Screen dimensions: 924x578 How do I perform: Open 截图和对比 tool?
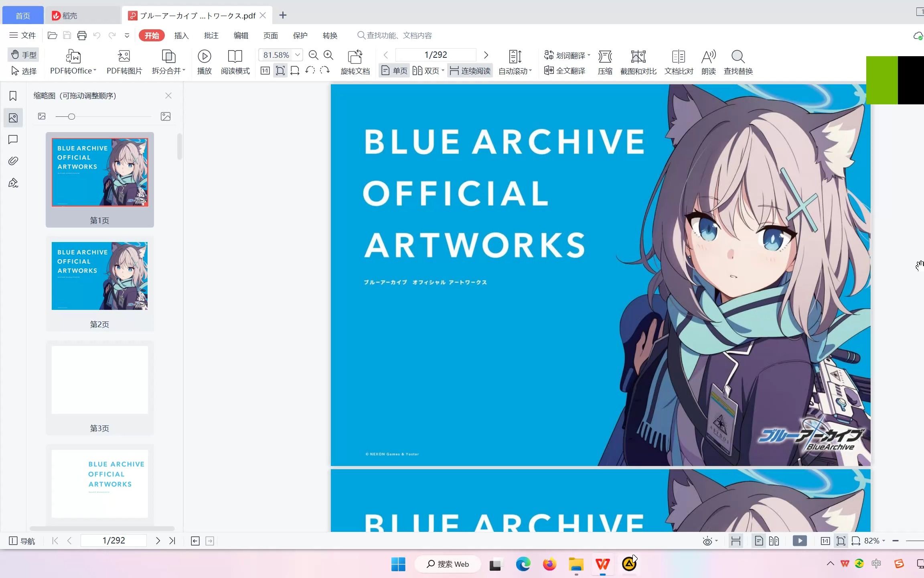coord(638,62)
